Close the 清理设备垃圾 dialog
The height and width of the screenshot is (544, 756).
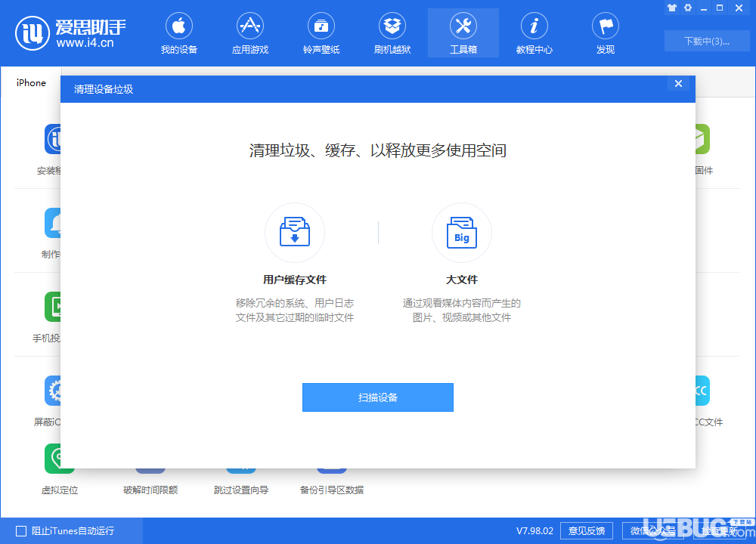678,83
